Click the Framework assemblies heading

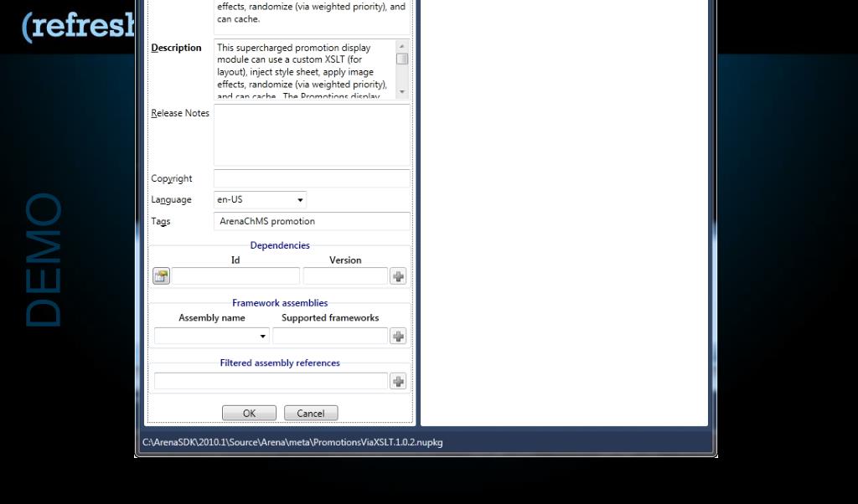coord(280,303)
